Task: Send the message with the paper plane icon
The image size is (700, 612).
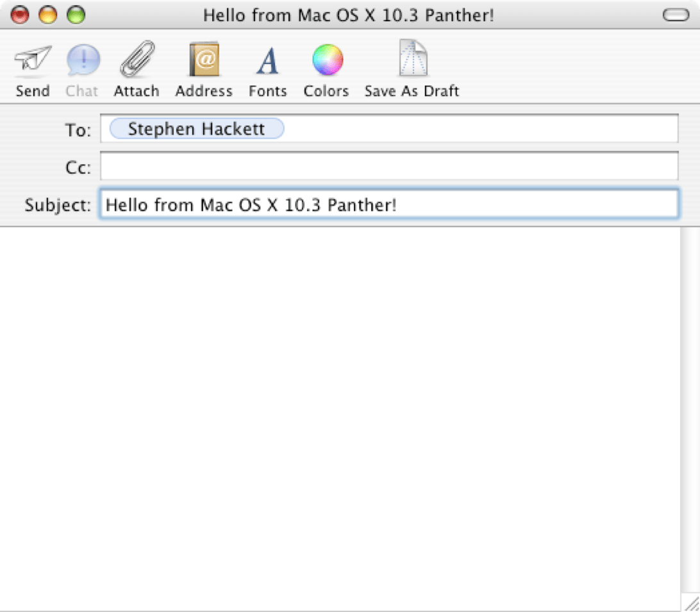Action: click(x=33, y=60)
